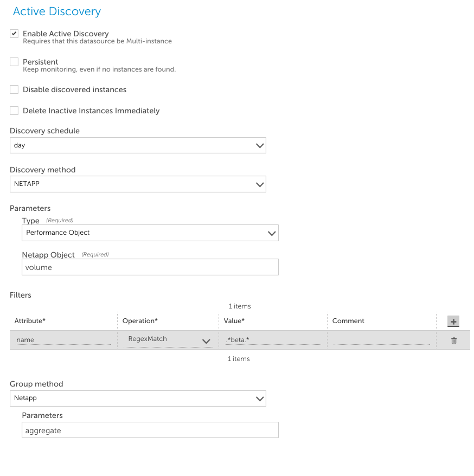Add a new filter with plus icon
The width and height of the screenshot is (474, 476).
click(x=453, y=321)
